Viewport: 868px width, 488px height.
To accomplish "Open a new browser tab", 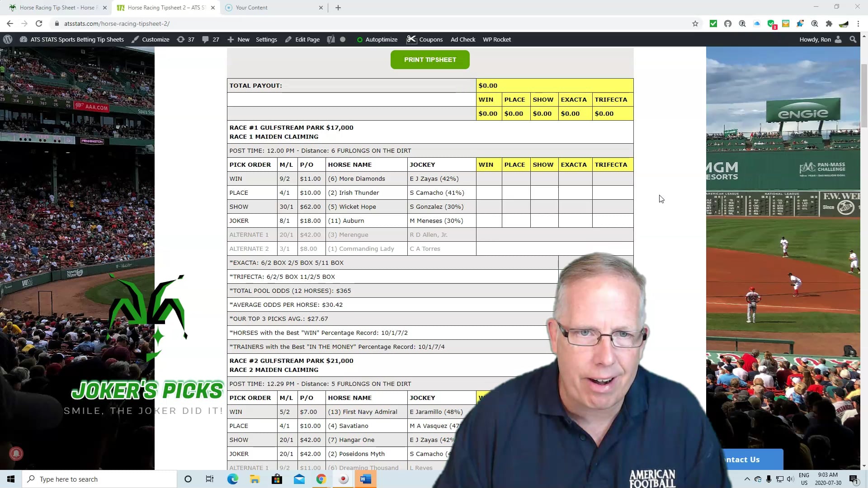I will 338,8.
